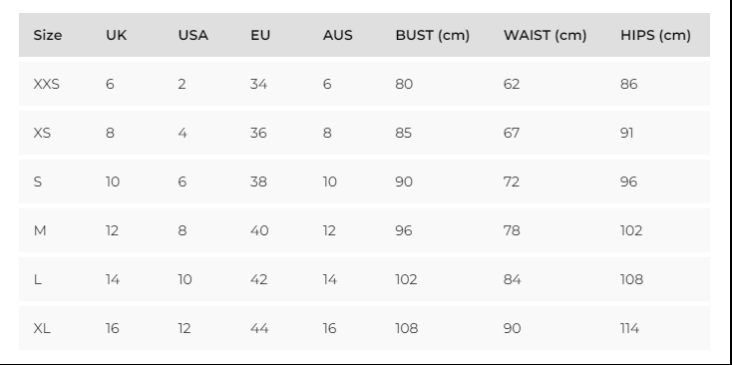Click L row waist value 84
This screenshot has width=732, height=365.
click(512, 280)
